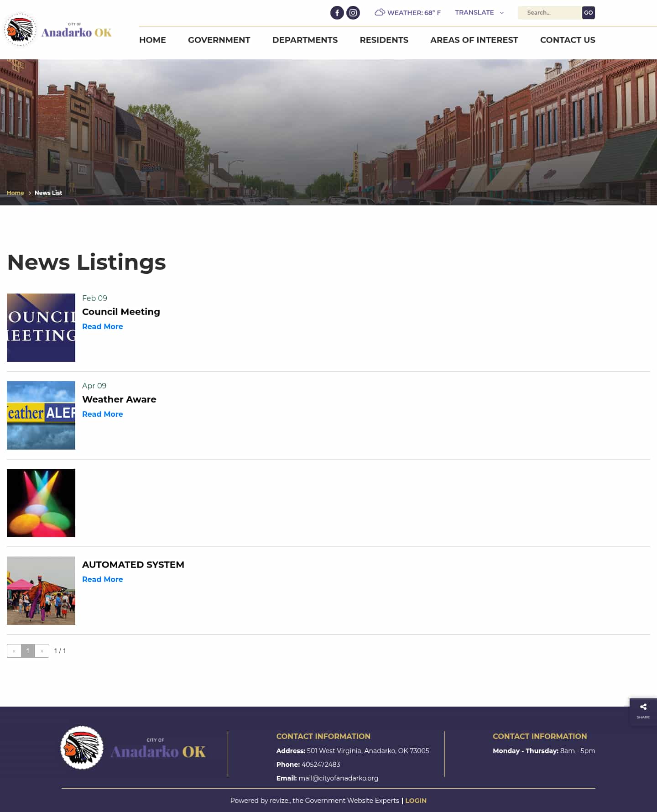Click the footer phone number 4052472483

point(321,765)
